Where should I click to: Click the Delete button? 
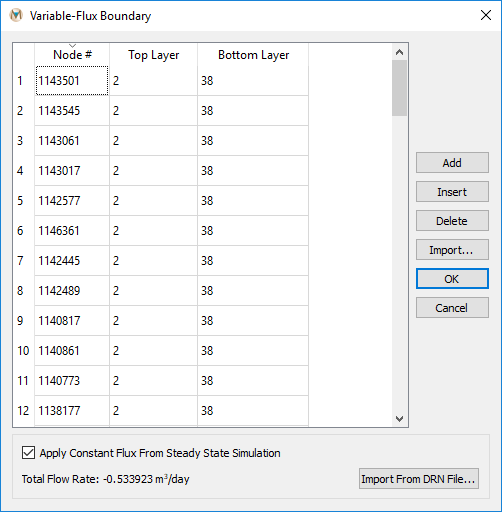pos(452,221)
